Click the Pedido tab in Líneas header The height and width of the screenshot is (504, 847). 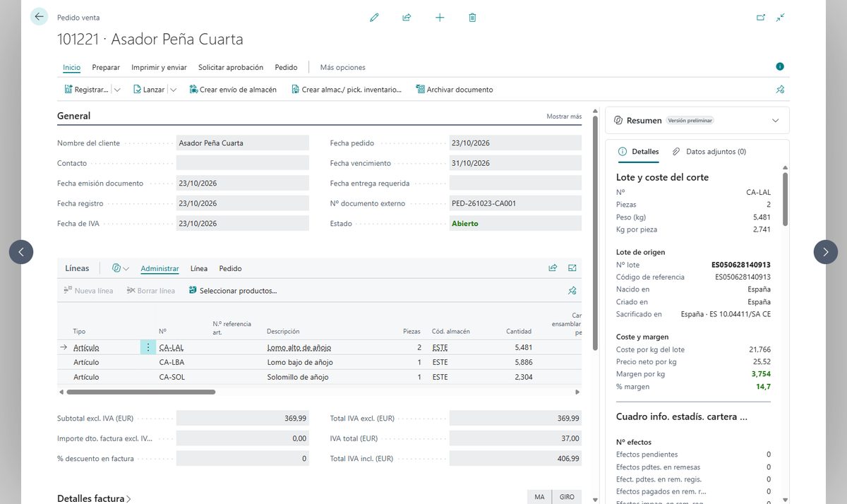230,269
